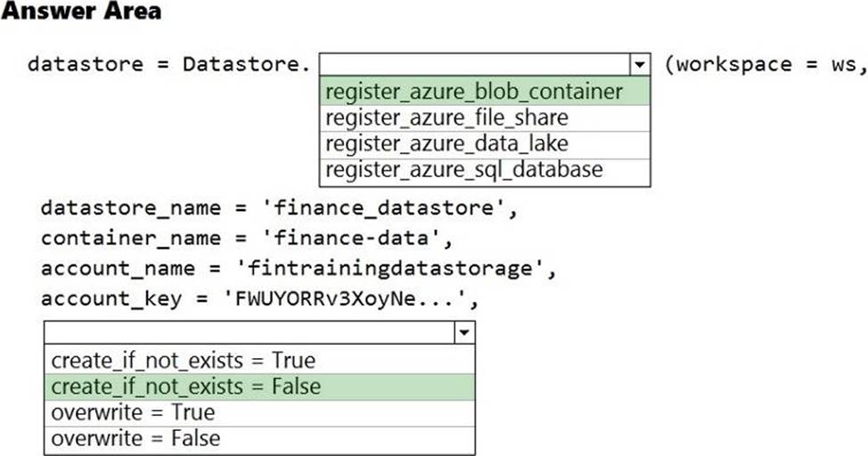
Task: Pick the overwrite = True option
Action: [x=133, y=412]
